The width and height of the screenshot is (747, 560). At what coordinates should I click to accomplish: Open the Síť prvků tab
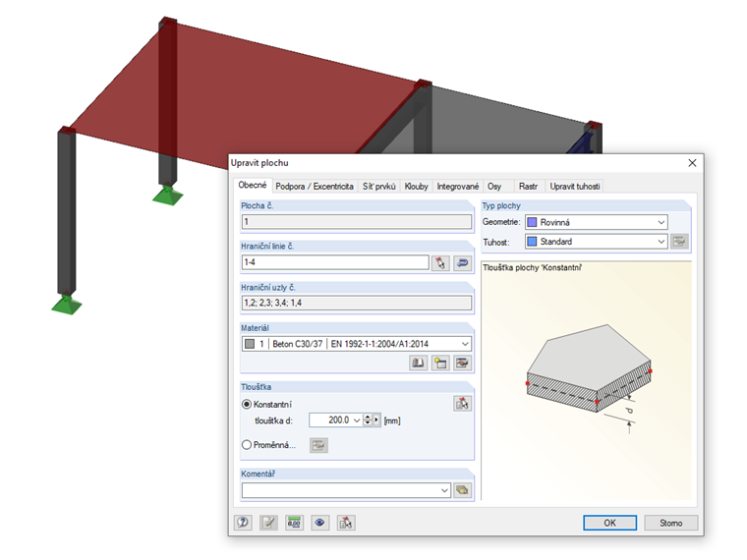click(x=379, y=187)
